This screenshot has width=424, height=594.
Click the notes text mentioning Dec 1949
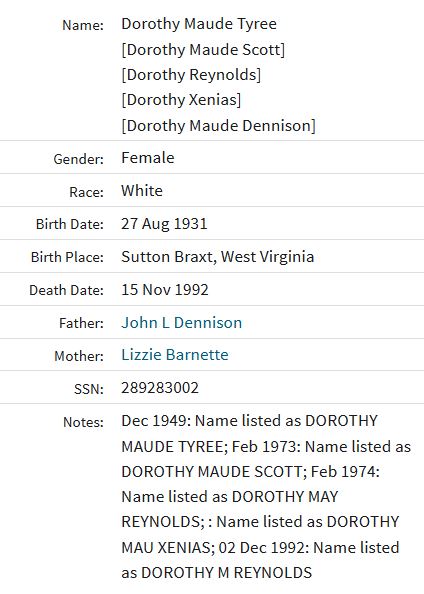click(x=266, y=497)
